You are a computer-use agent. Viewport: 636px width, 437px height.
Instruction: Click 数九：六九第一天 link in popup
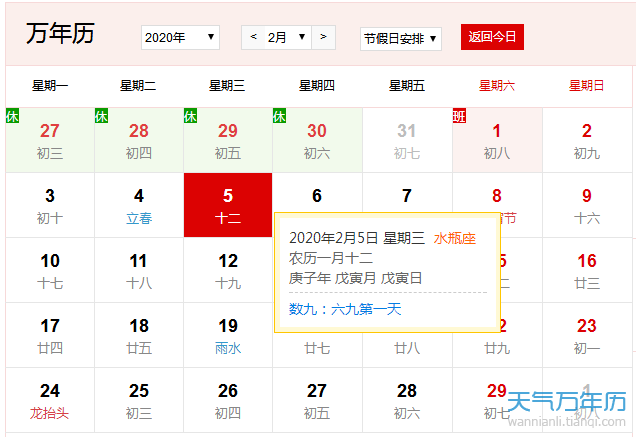(x=345, y=309)
